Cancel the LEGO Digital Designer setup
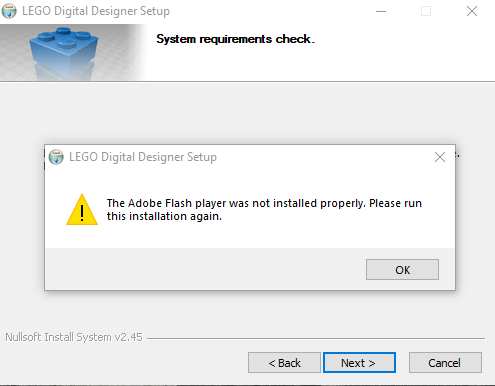 (445, 363)
